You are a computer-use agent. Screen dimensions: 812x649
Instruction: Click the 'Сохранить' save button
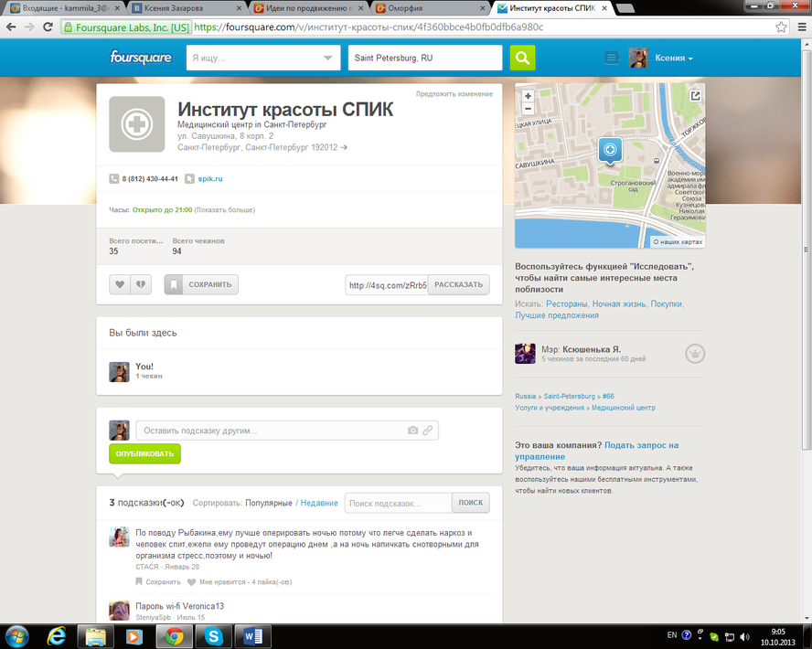click(201, 284)
